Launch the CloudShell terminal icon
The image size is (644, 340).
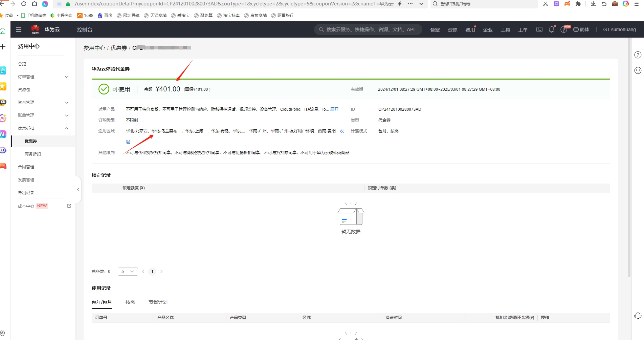pos(539,29)
